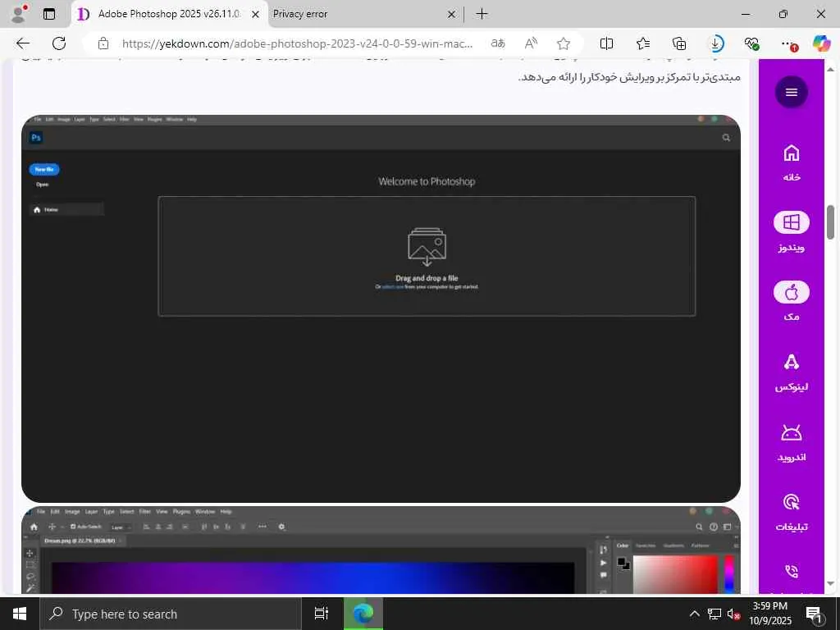The image size is (840, 630).
Task: Go back to the previous page
Action: [x=23, y=43]
